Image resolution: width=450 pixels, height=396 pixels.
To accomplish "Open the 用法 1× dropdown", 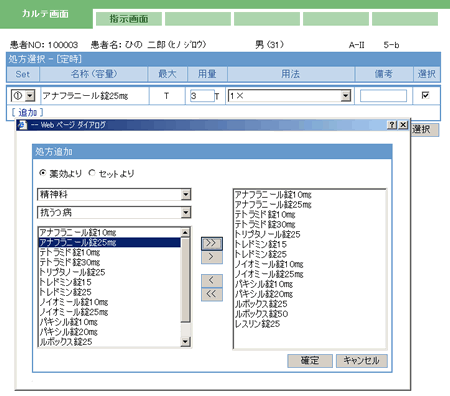I will [346, 96].
